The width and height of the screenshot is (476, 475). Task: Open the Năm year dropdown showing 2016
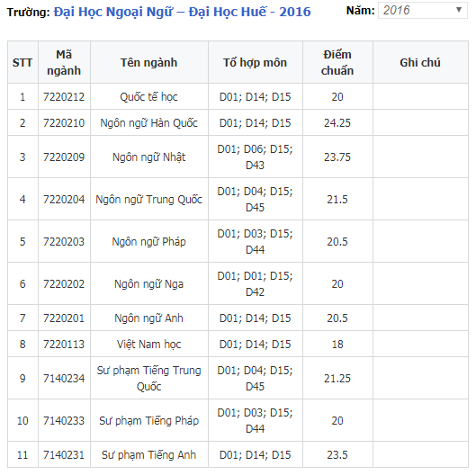click(x=422, y=10)
